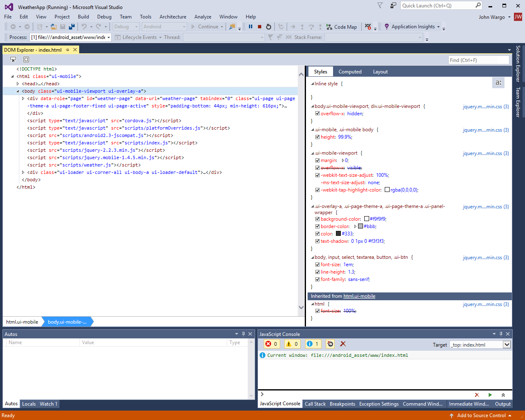Switch to the Layout tab
The image size is (525, 420).
[x=380, y=72]
